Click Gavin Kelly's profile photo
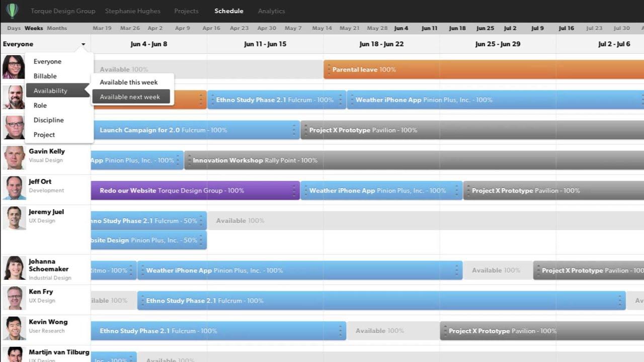The image size is (644, 362). (14, 158)
